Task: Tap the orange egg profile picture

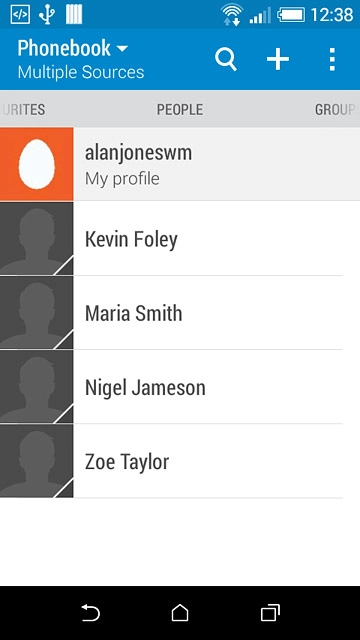Action: click(37, 164)
